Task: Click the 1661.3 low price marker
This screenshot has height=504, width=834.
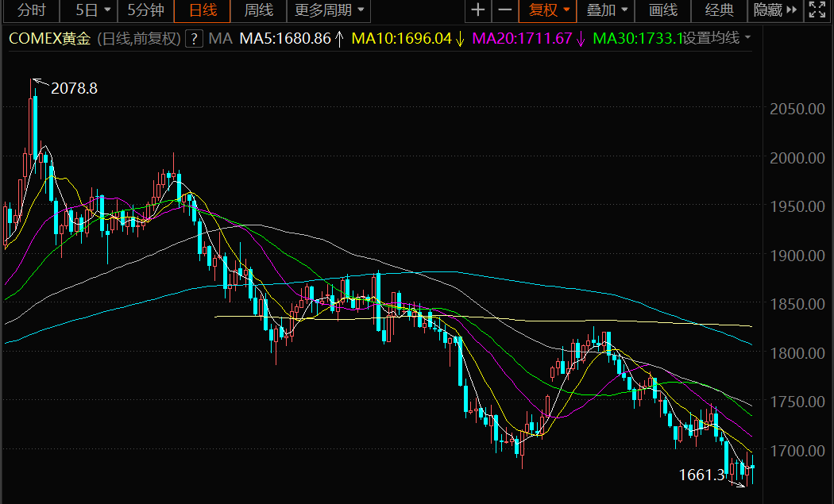Action: coord(702,474)
